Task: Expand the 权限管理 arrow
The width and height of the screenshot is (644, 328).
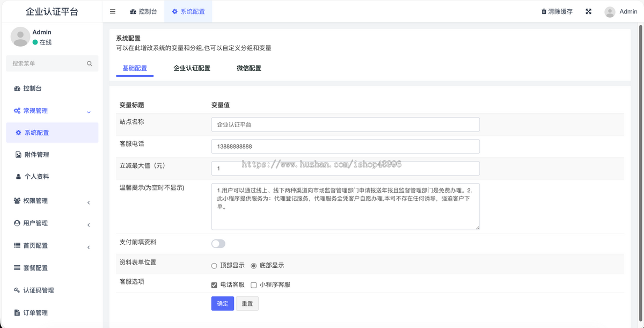Action: tap(89, 202)
